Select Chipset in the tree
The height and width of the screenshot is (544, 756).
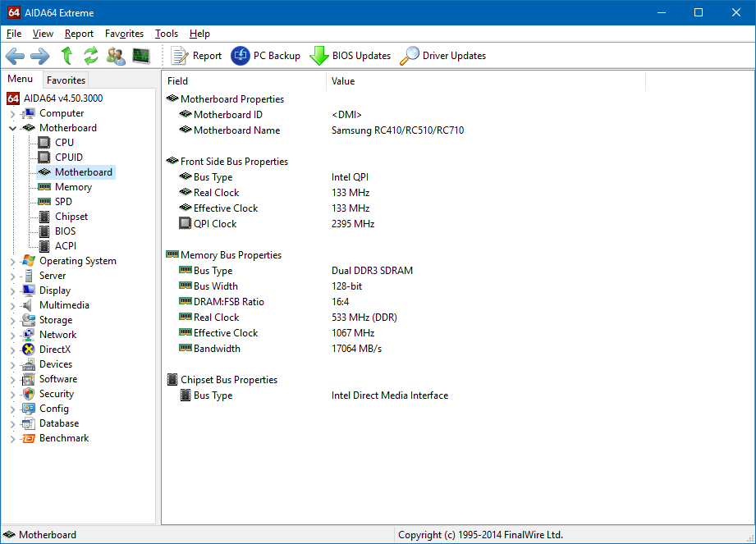(x=71, y=217)
